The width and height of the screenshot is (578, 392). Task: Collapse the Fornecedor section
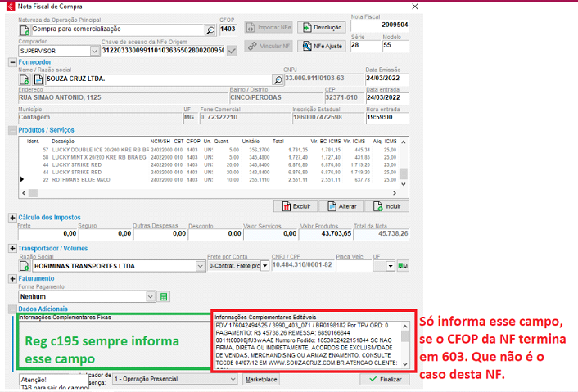pyautogui.click(x=12, y=61)
